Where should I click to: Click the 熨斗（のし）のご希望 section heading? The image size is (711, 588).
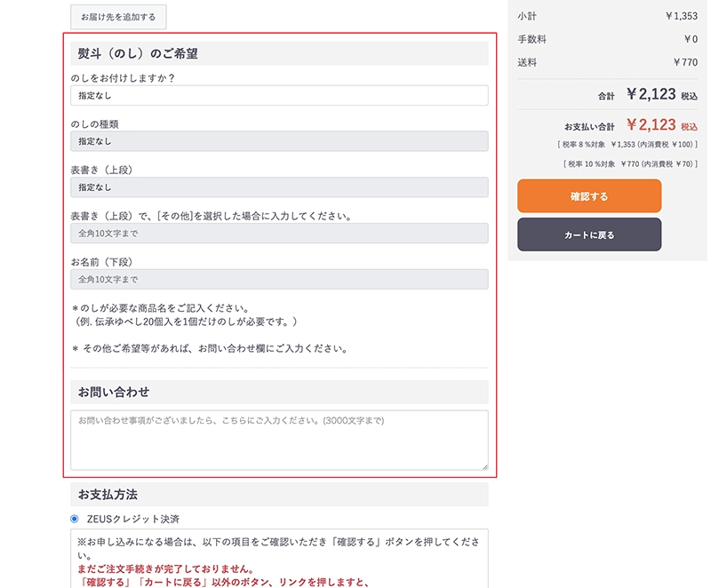point(138,54)
